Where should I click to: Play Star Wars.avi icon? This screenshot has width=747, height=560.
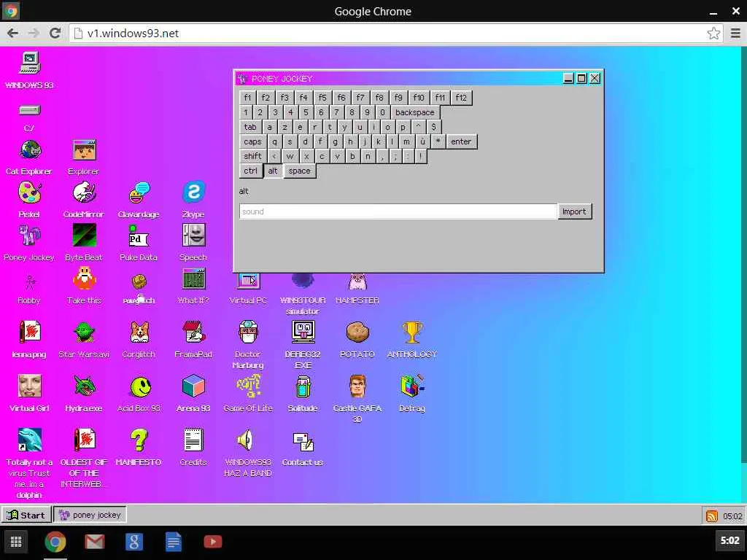[x=85, y=332]
